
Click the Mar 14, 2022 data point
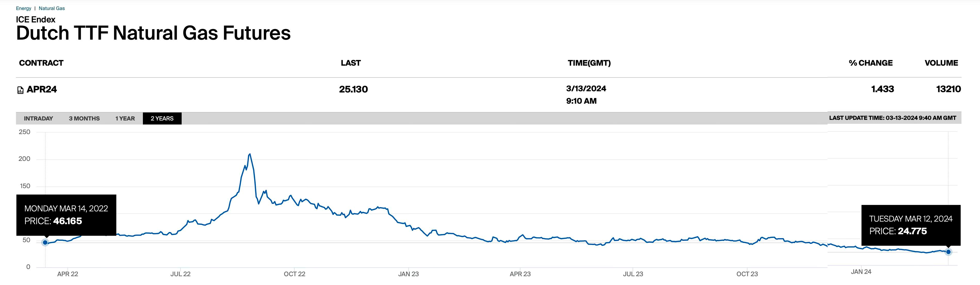pos(45,242)
